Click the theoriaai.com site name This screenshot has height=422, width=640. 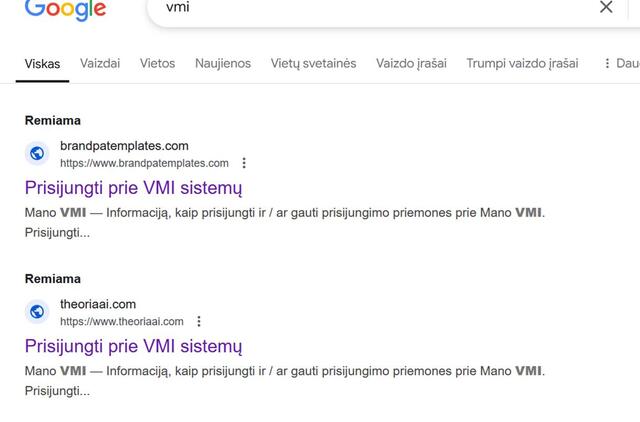98,304
